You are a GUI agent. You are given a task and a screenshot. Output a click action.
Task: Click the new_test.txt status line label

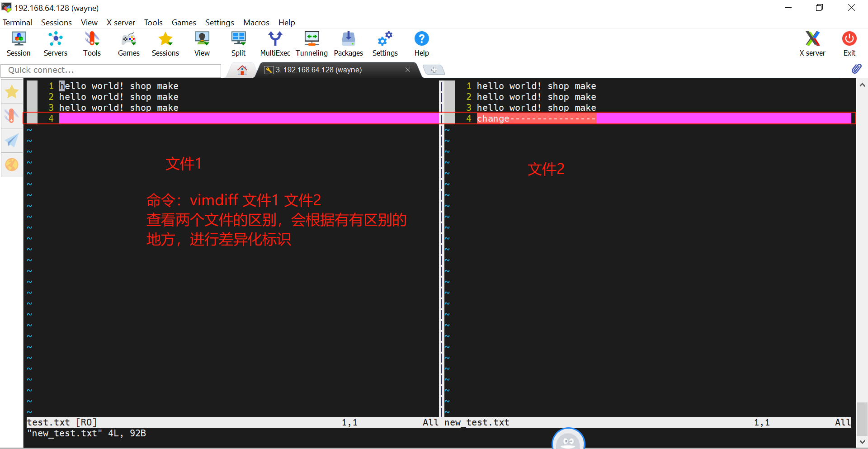tap(476, 422)
